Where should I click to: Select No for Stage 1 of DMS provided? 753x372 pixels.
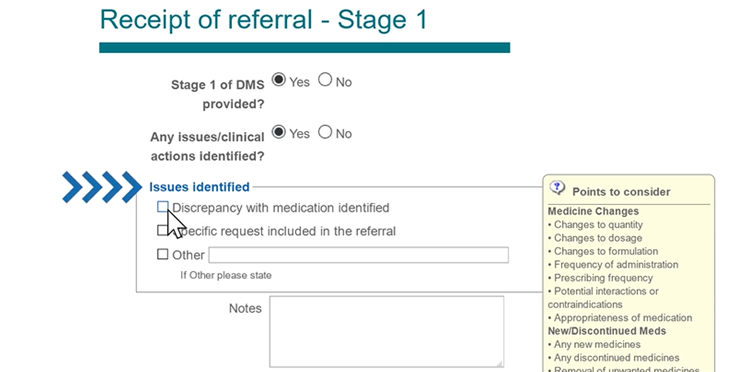325,80
